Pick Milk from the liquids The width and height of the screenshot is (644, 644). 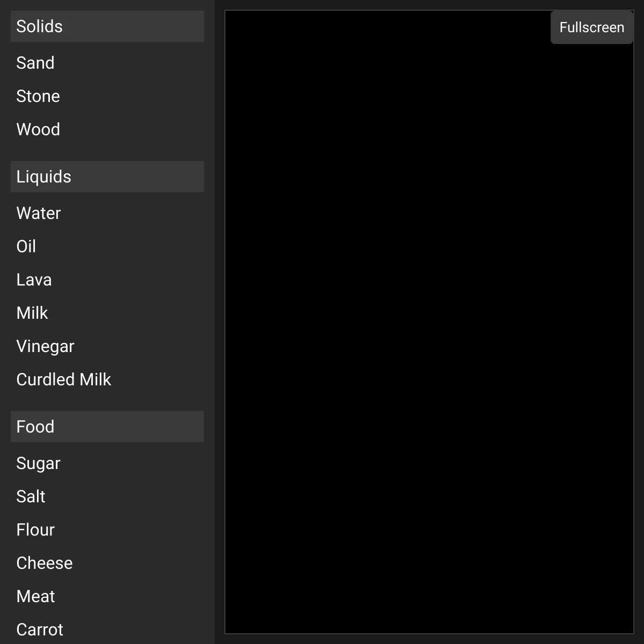107,313
